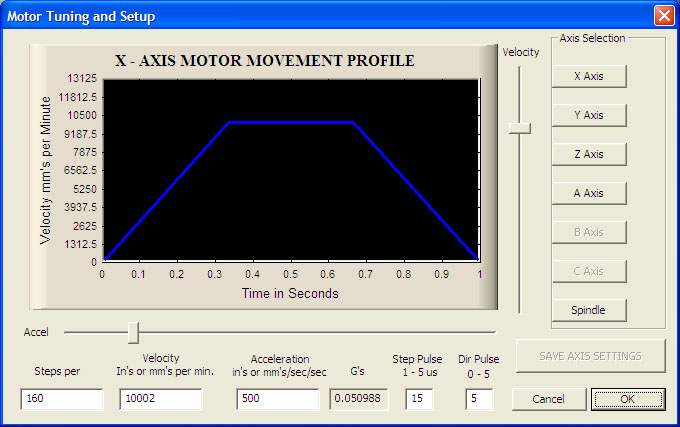This screenshot has width=680, height=427.
Task: Click the B Axis button
Action: click(x=589, y=232)
